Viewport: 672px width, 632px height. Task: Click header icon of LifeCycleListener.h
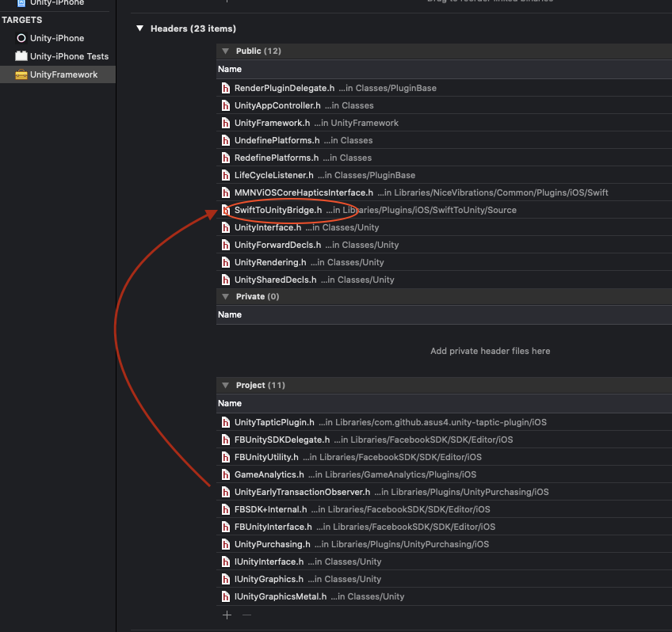[x=225, y=175]
